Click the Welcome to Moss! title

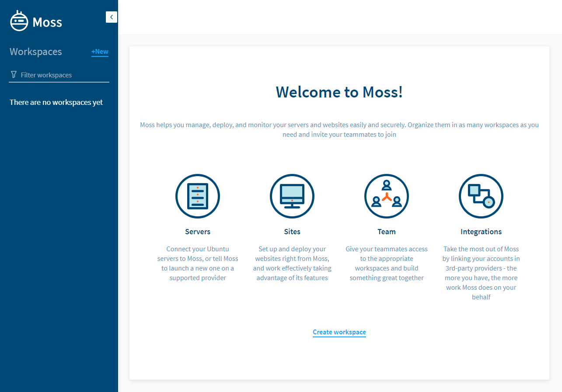tap(339, 92)
